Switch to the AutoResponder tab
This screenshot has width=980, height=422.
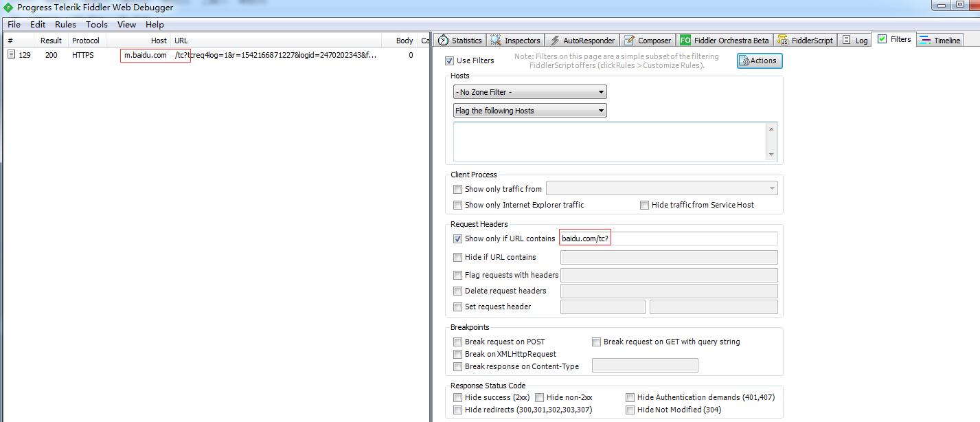click(x=582, y=41)
